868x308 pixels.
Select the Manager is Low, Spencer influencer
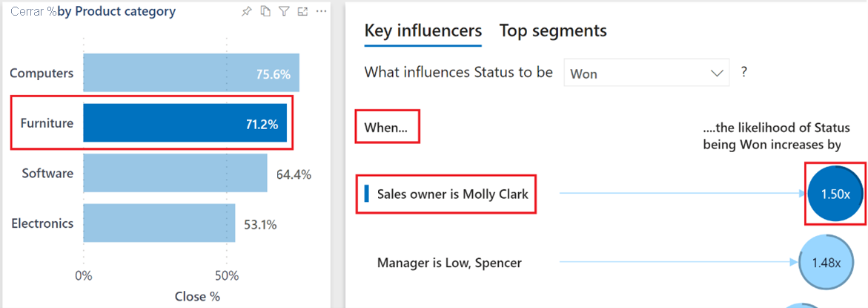(x=449, y=263)
